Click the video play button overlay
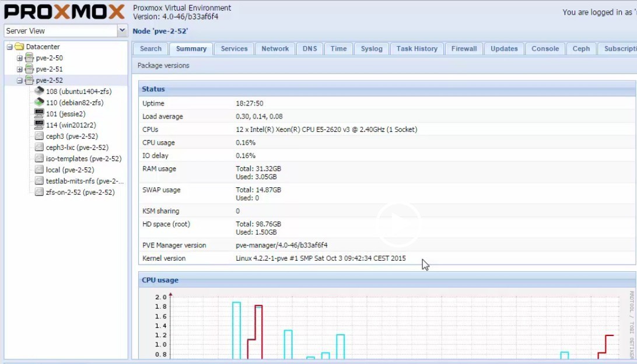Viewport: 637px width, 364px height. tap(398, 225)
